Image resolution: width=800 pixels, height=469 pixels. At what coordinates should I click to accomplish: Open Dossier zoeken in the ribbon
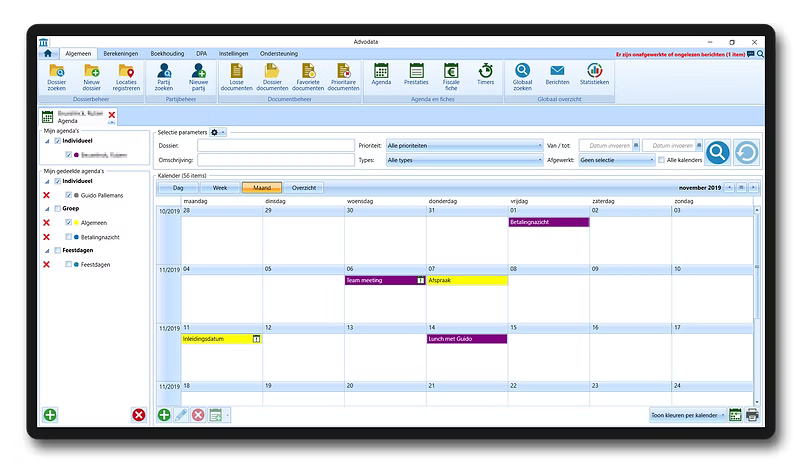[60, 76]
